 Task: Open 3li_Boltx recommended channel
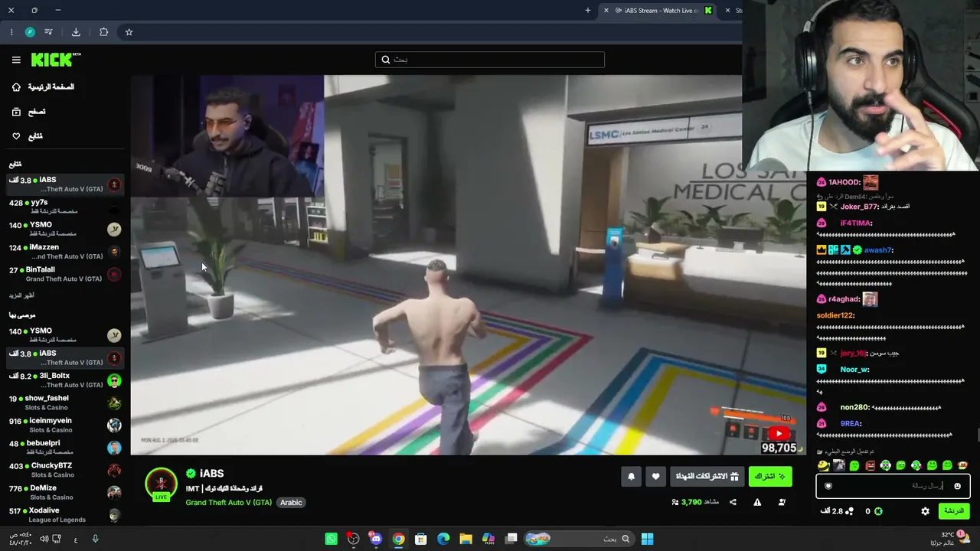(x=65, y=380)
